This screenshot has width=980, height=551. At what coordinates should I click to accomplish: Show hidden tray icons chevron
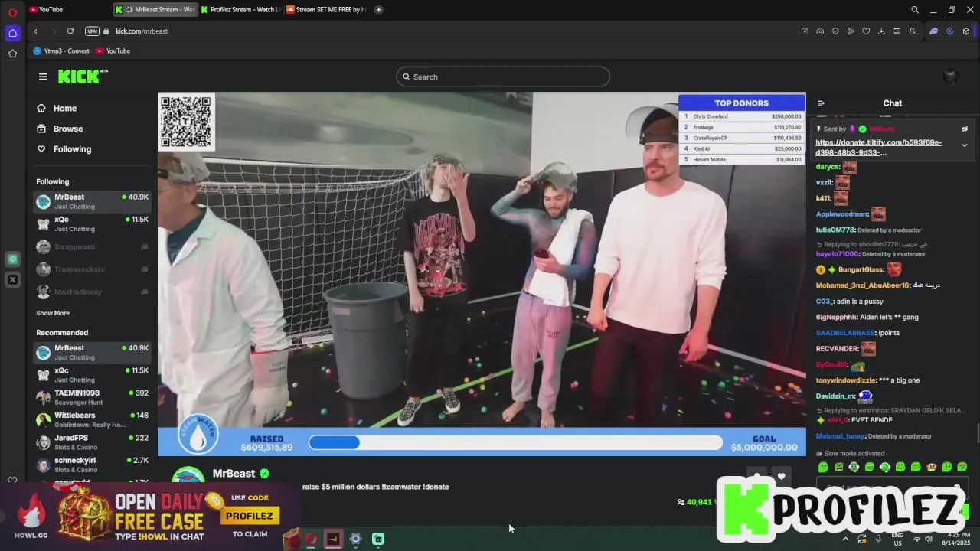click(845, 539)
